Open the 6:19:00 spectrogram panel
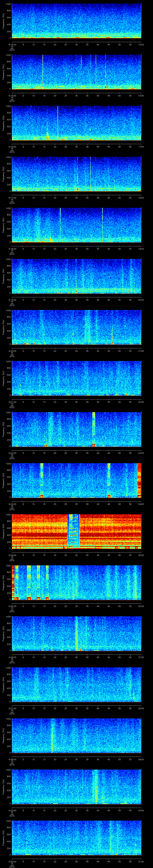Screen dimensions: 153x868 76,276
